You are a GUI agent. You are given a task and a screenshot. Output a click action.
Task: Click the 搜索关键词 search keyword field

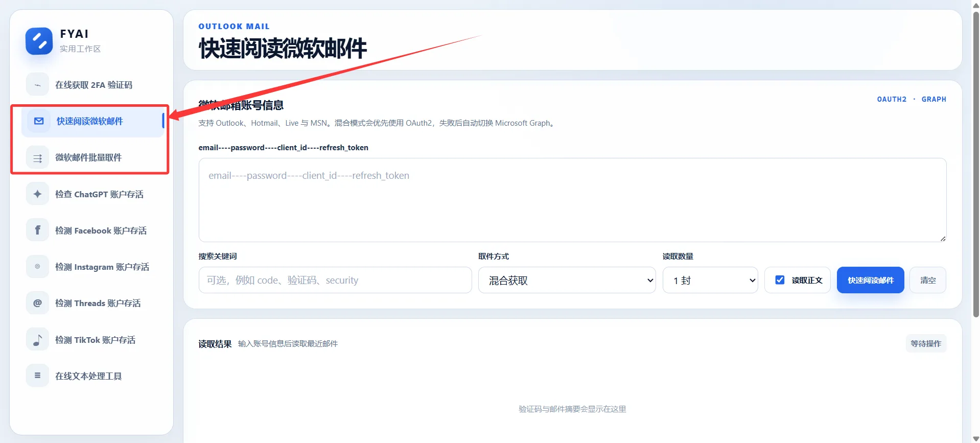[x=335, y=280]
